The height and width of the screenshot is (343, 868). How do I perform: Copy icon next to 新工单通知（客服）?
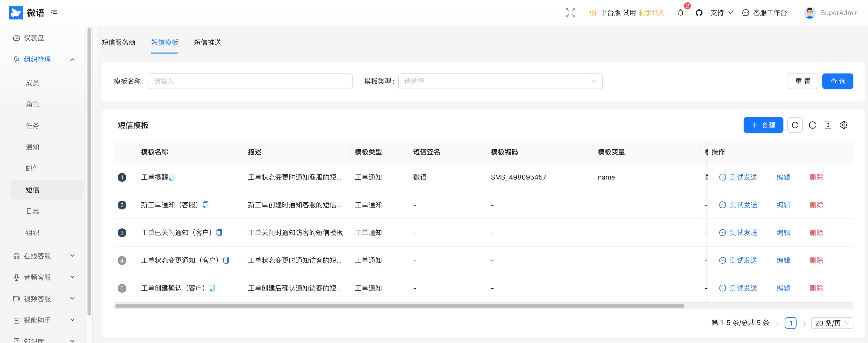pos(206,205)
